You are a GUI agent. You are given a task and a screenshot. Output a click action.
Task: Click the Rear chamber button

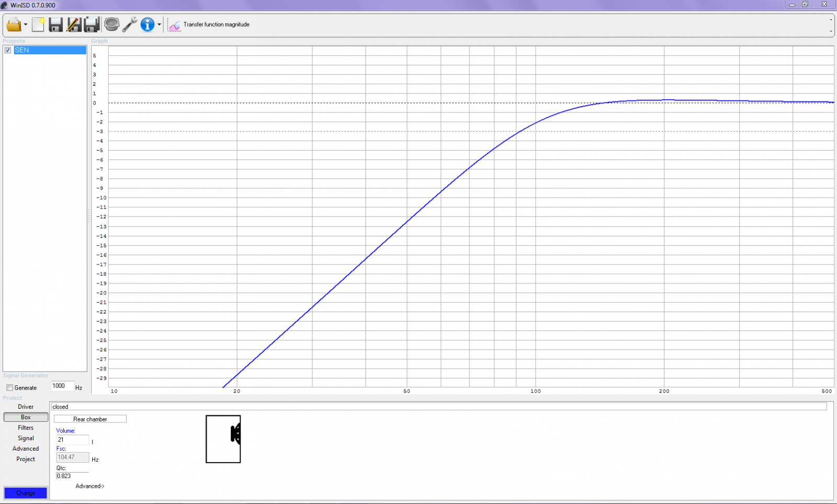pos(90,419)
